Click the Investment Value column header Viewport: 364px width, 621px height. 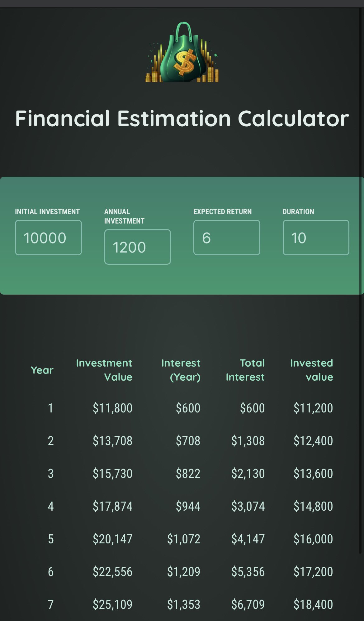(104, 370)
